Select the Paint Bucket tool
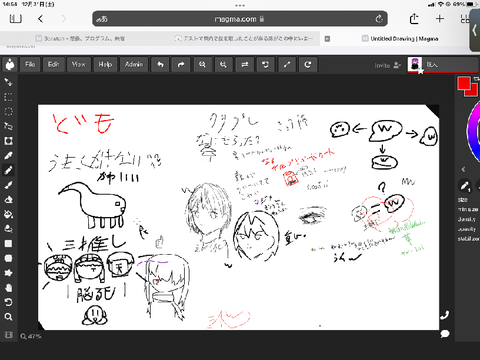The width and height of the screenshot is (480, 360). pos(8,214)
